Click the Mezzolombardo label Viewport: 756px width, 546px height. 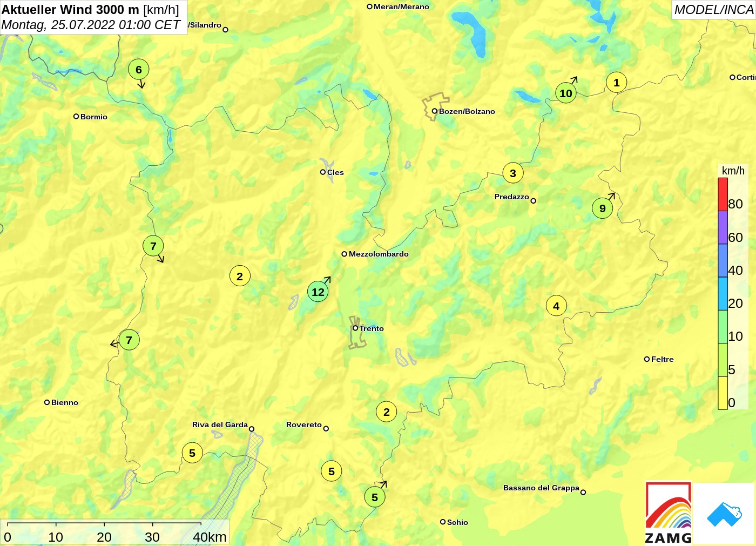[x=379, y=254]
